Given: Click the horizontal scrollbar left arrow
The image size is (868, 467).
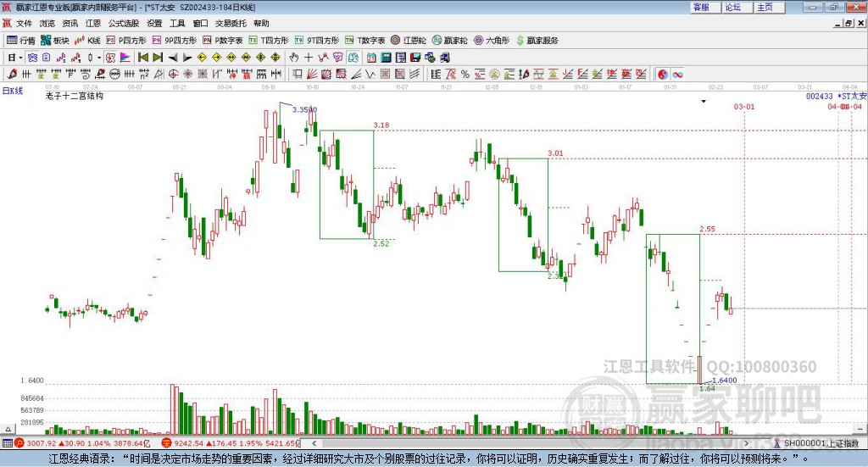Looking at the screenshot, I should tap(314, 443).
